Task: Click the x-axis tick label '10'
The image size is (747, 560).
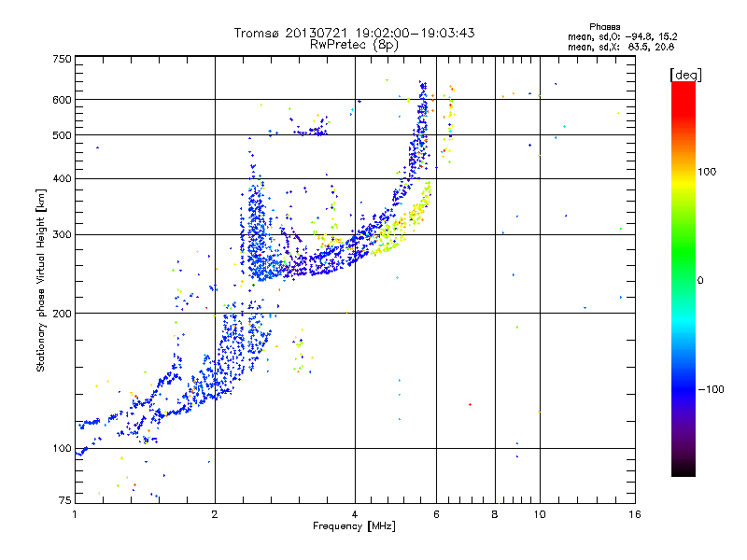Action: (540, 514)
